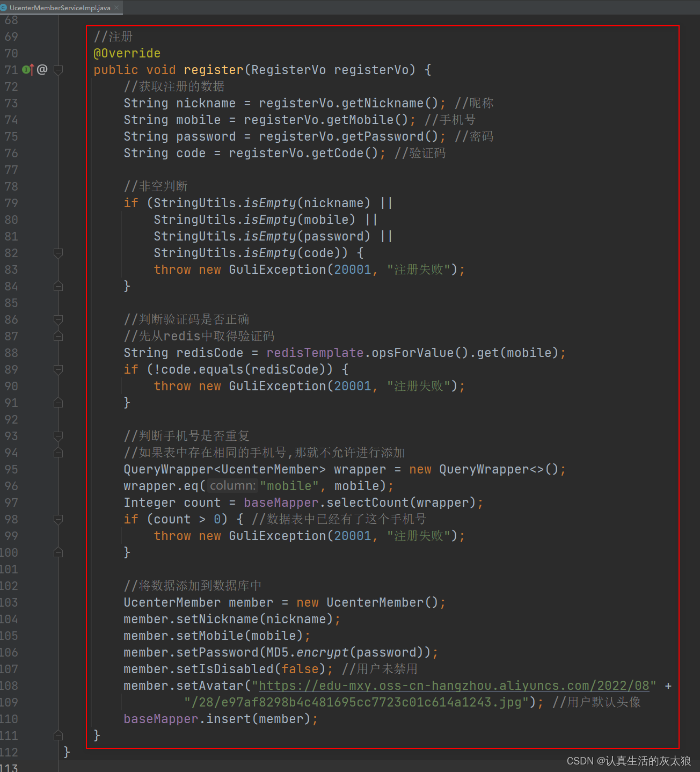
Task: Click the jpg path string on line 109
Action: click(x=356, y=702)
